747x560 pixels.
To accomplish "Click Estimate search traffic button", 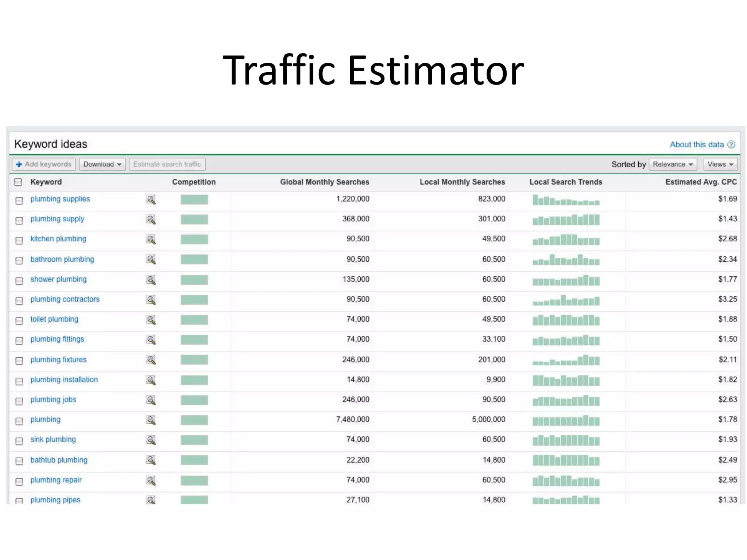I will pyautogui.click(x=167, y=164).
